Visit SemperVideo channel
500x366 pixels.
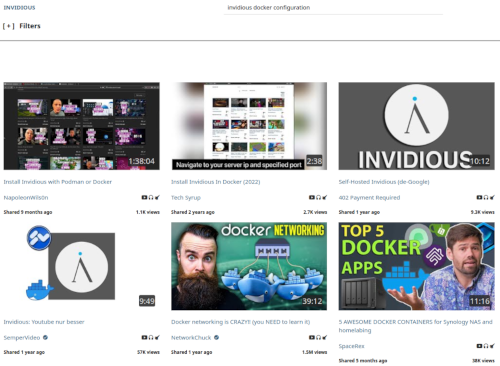coord(22,338)
